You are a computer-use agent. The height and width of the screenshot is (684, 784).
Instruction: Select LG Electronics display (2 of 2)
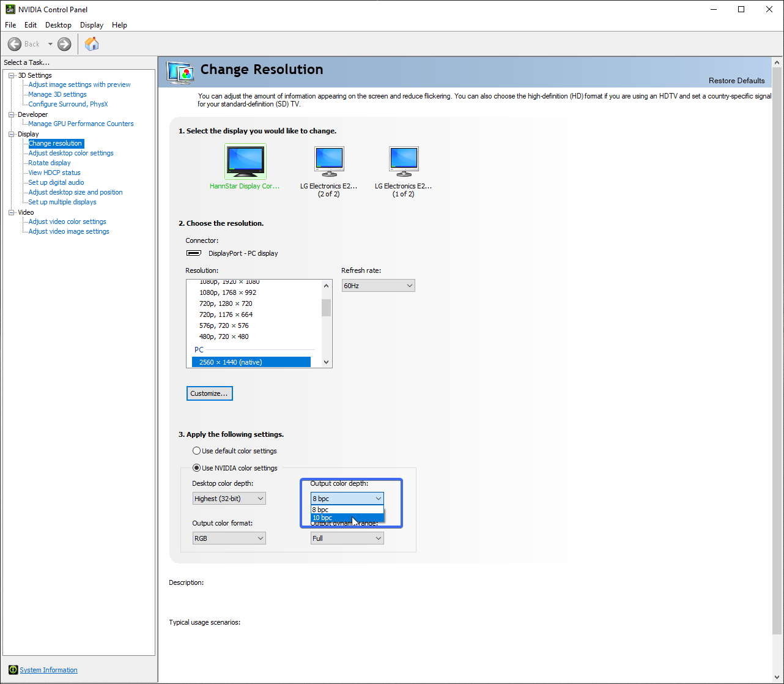point(329,162)
